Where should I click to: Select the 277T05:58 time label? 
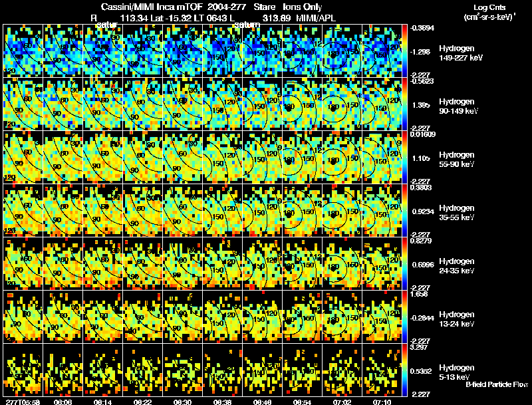(x=21, y=402)
